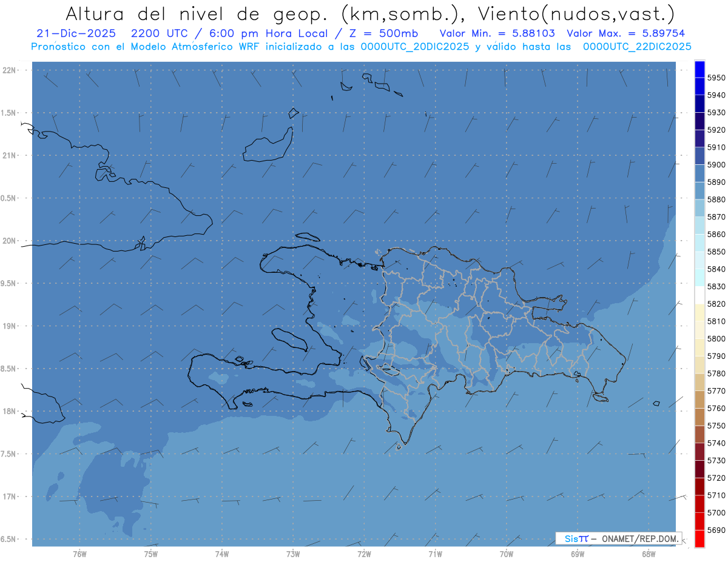This screenshot has width=728, height=562.
Task: Select the 'Valor Max. = 5.89754' text
Action: click(625, 33)
